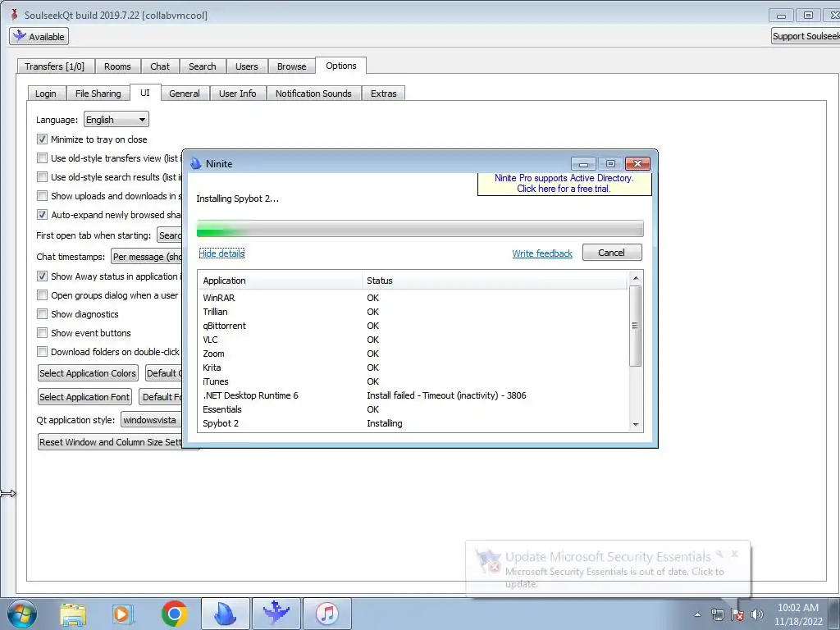Click the Write feedback link
The image size is (840, 630).
[542, 253]
